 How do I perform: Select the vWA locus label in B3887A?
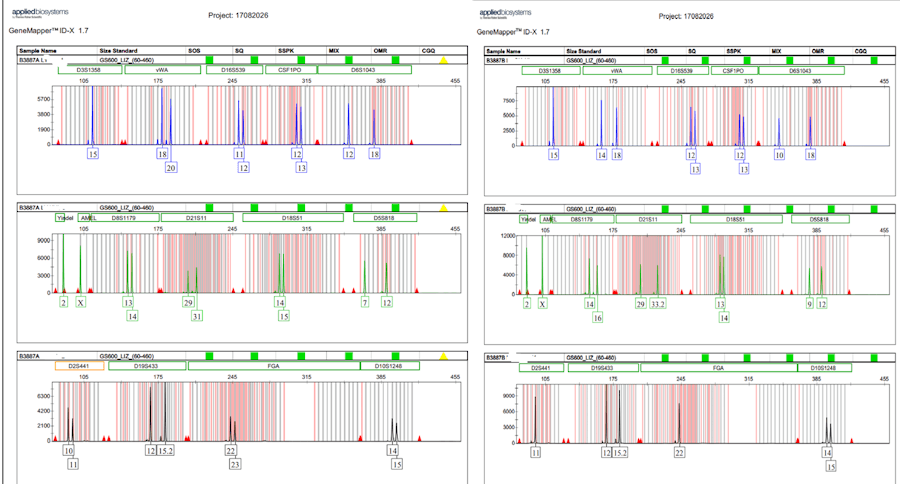(162, 70)
